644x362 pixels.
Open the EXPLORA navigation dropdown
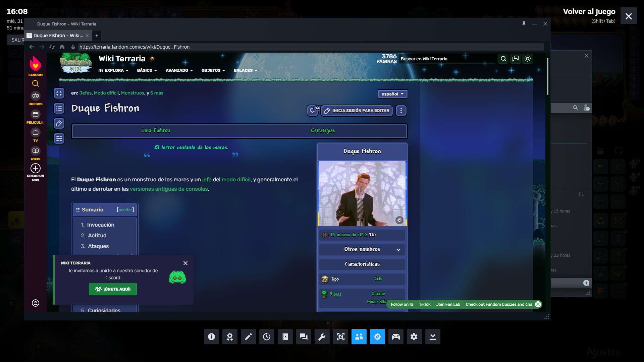113,70
